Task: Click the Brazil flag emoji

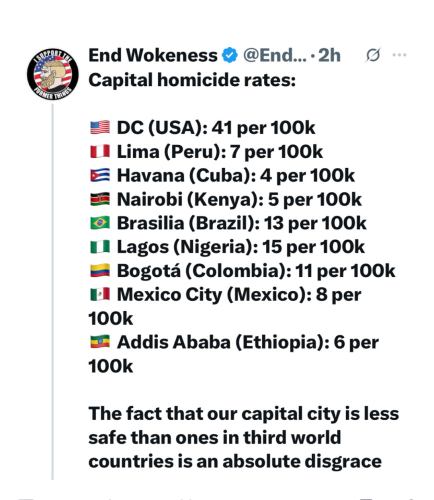Action: 100,223
